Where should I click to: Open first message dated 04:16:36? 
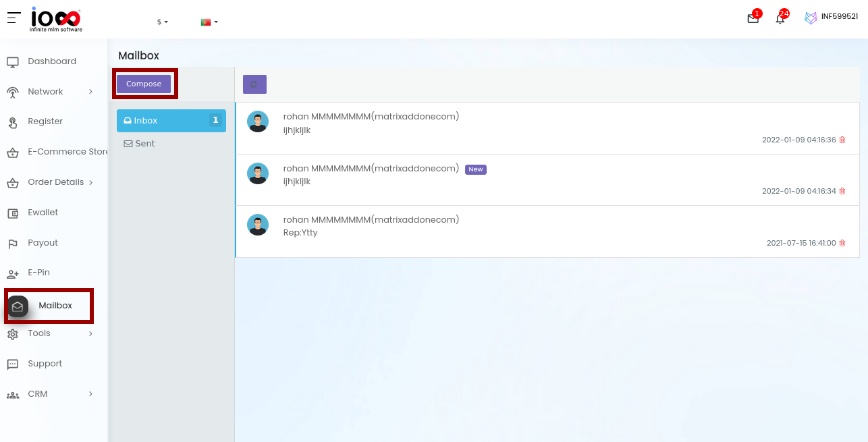point(547,128)
